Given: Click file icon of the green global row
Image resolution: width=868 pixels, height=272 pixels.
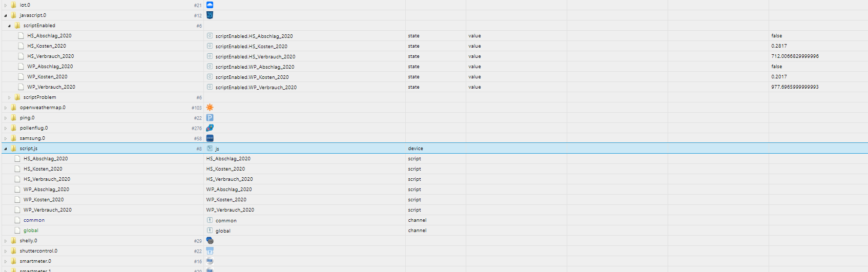Looking at the screenshot, I should click(x=17, y=231).
